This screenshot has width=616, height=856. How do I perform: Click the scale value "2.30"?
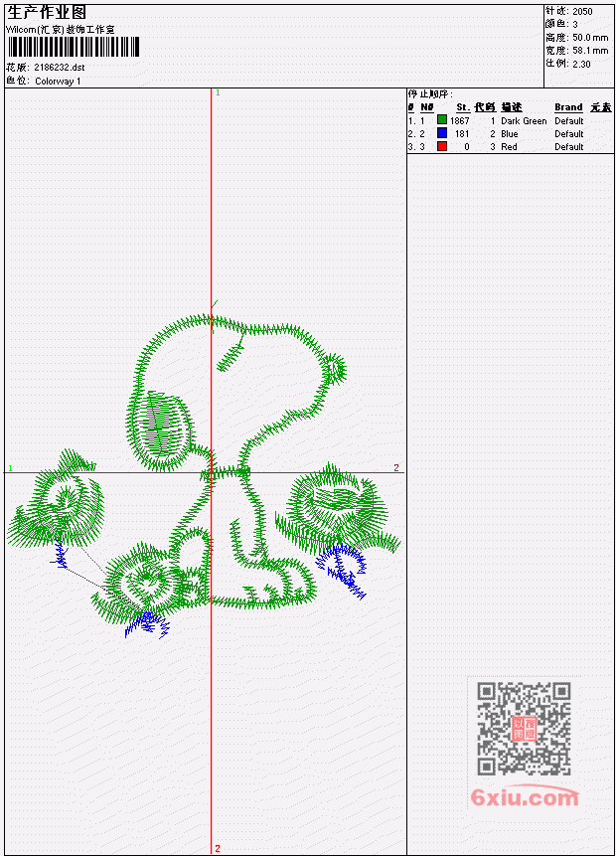[x=581, y=64]
